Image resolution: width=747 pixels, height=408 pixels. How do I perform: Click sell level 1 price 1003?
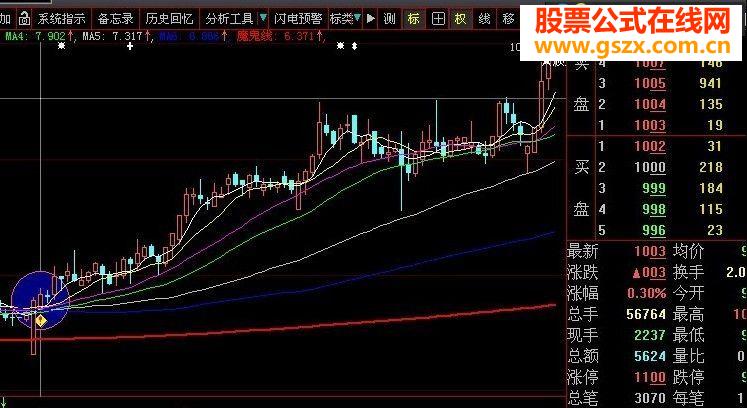click(649, 125)
